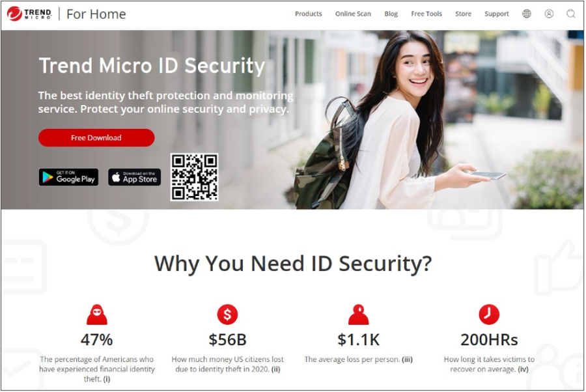This screenshot has height=392, width=586.
Task: Open the Free Tools menu
Action: pos(426,14)
